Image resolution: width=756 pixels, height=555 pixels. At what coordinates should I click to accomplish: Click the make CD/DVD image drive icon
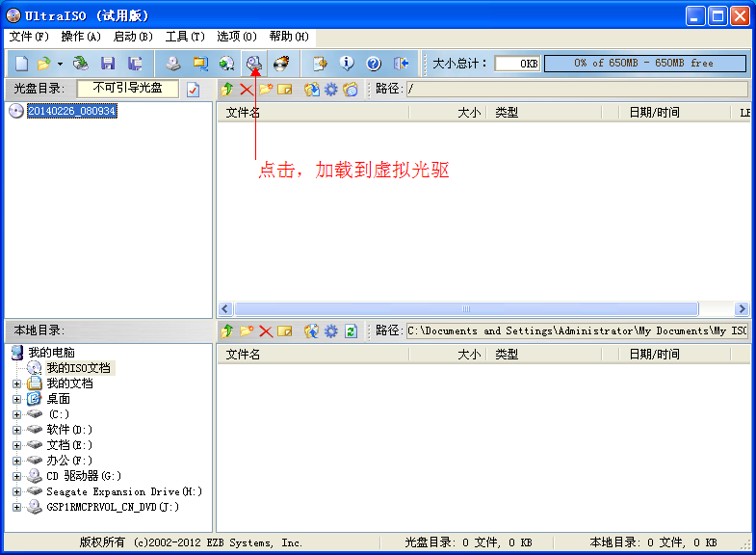(x=173, y=64)
